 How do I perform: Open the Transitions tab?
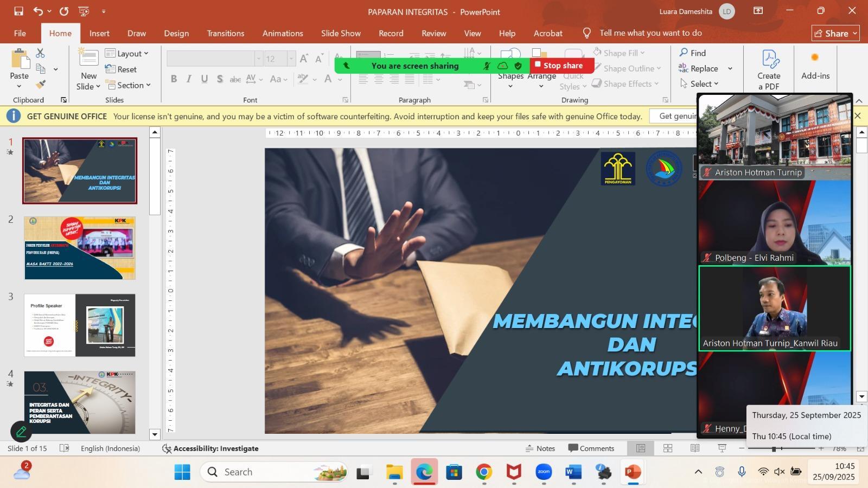click(x=225, y=33)
